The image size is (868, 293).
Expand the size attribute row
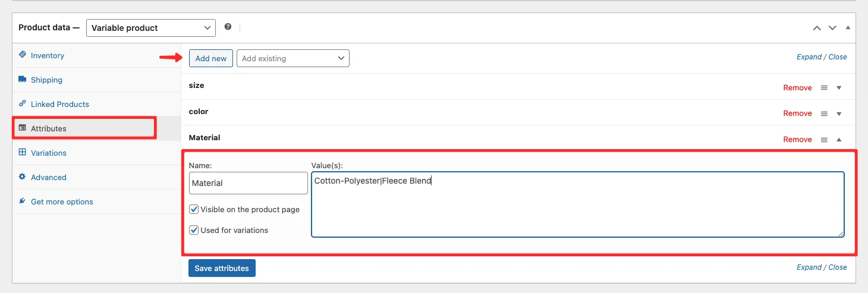point(839,88)
